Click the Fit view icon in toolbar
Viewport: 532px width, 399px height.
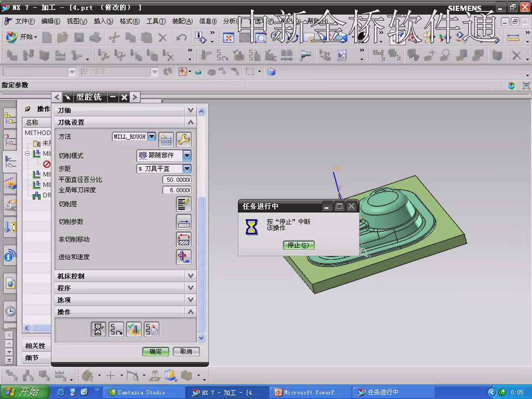(229, 37)
